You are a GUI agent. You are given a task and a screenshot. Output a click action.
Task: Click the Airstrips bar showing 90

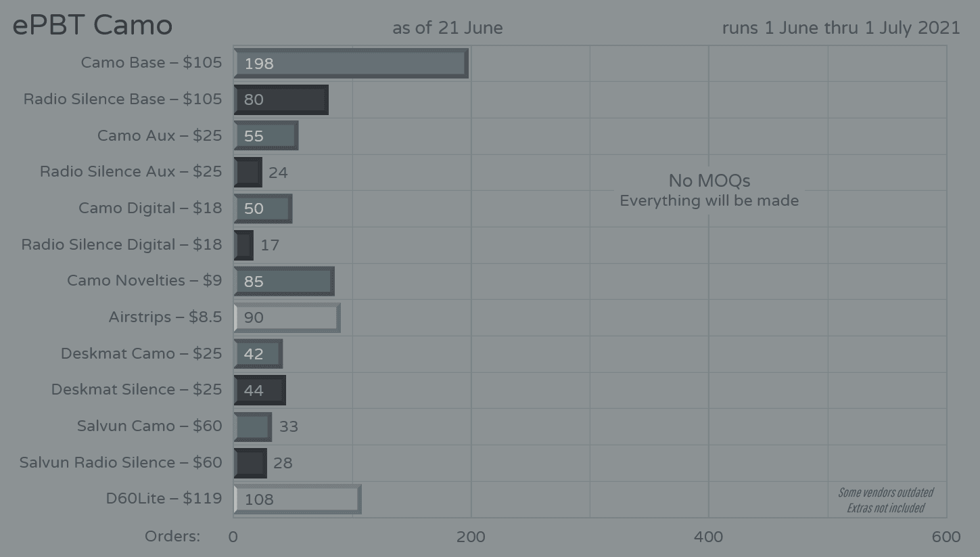point(287,317)
